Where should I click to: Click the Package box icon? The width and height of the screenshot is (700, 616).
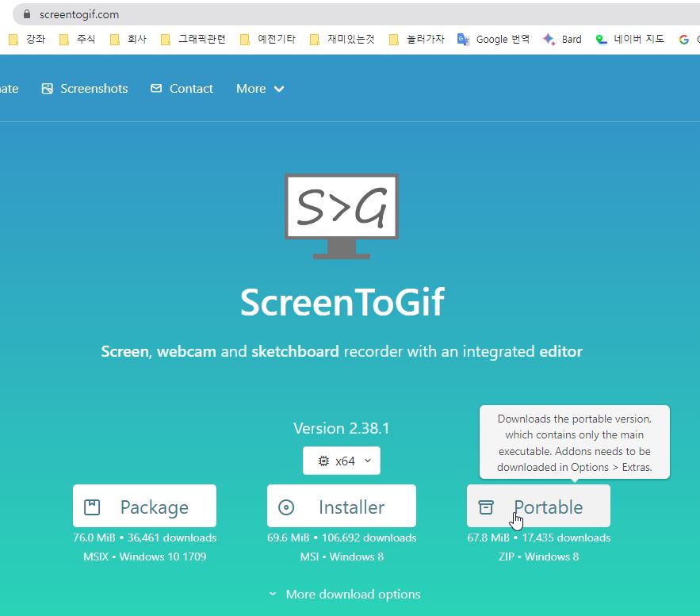(x=92, y=507)
